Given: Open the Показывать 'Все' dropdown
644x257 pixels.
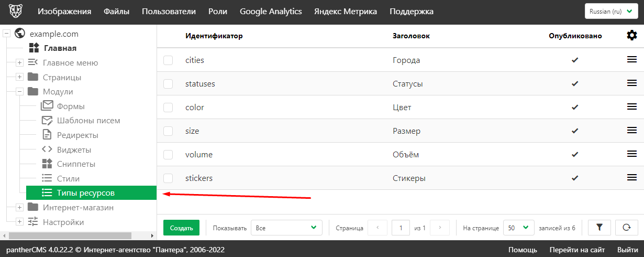Looking at the screenshot, I should 286,228.
